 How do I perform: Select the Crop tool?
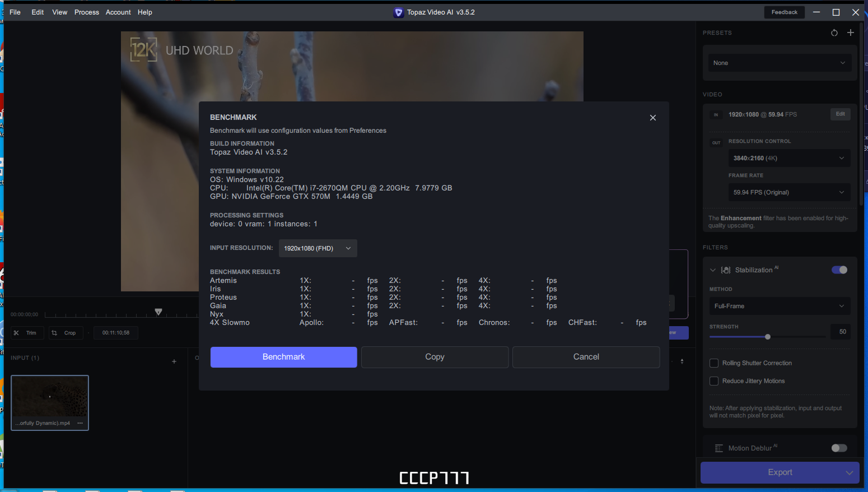coord(66,333)
